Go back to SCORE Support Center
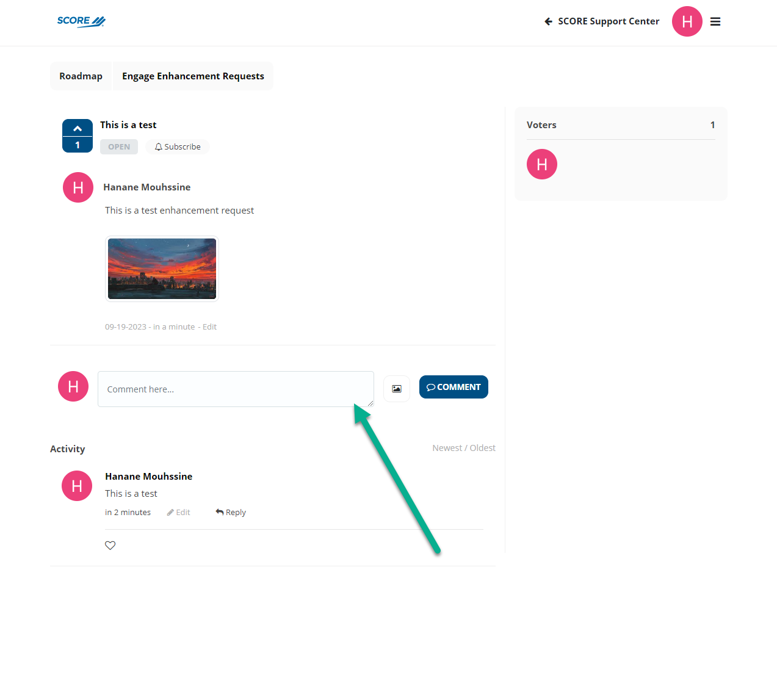This screenshot has height=700, width=777. point(602,21)
